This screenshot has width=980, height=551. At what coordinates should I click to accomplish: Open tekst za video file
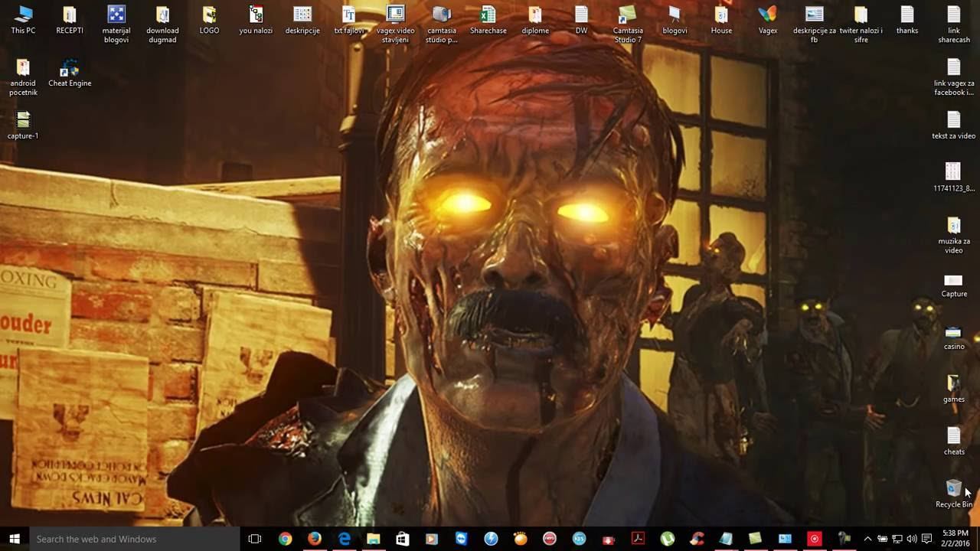(954, 126)
